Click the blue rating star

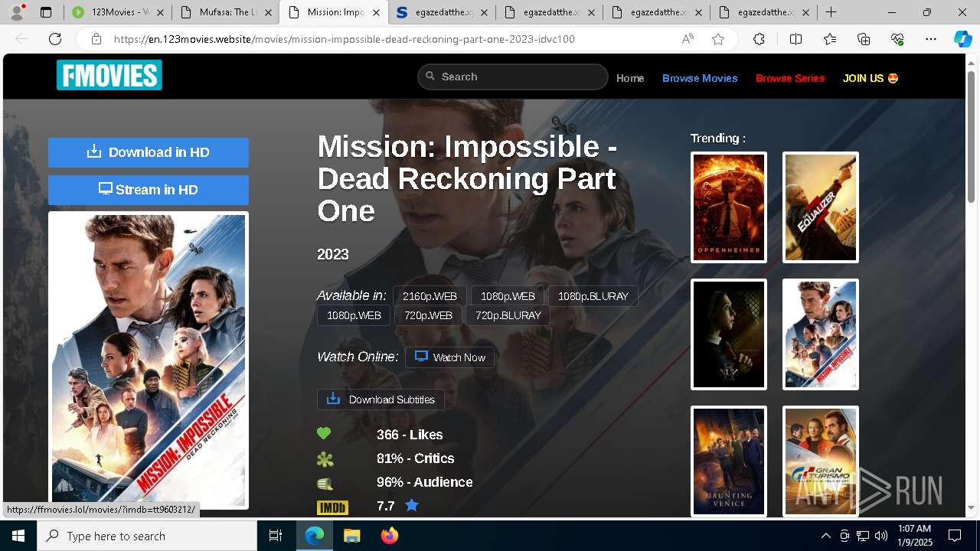tap(412, 505)
